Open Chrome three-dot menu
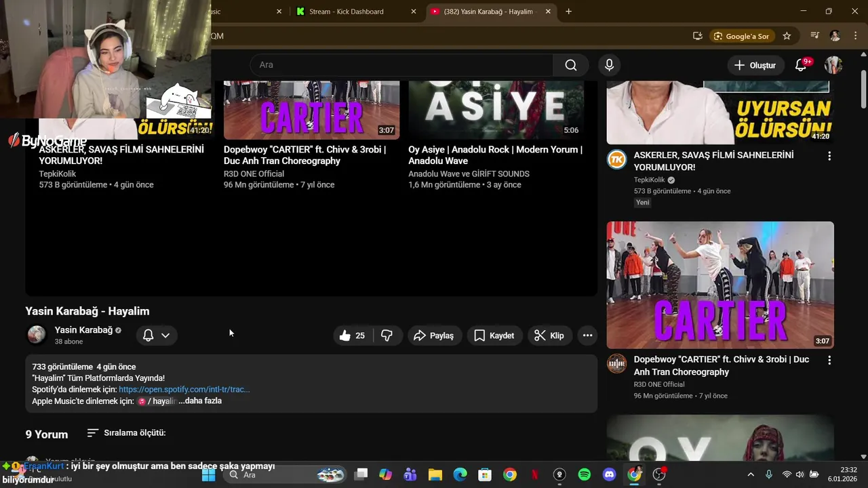 click(854, 36)
